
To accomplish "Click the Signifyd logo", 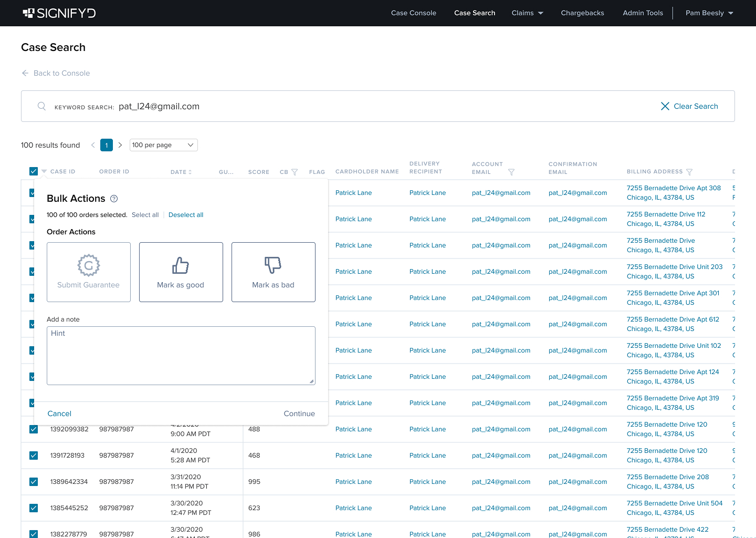I will (59, 13).
